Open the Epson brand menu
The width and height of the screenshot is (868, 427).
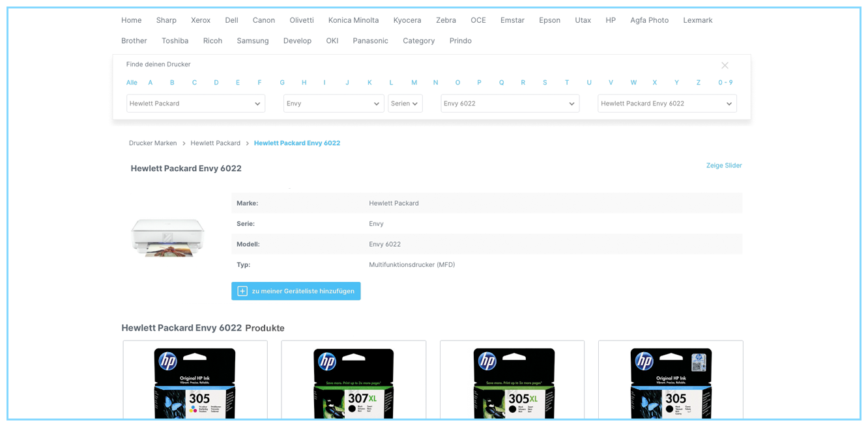pyautogui.click(x=549, y=20)
